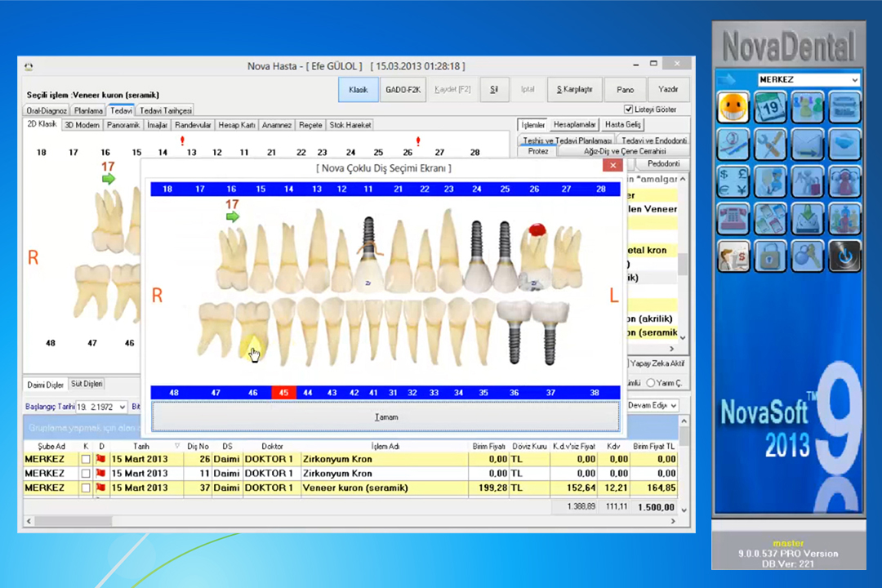Tick the K checkbox for Veneer kuron row
882x588 pixels.
click(86, 488)
